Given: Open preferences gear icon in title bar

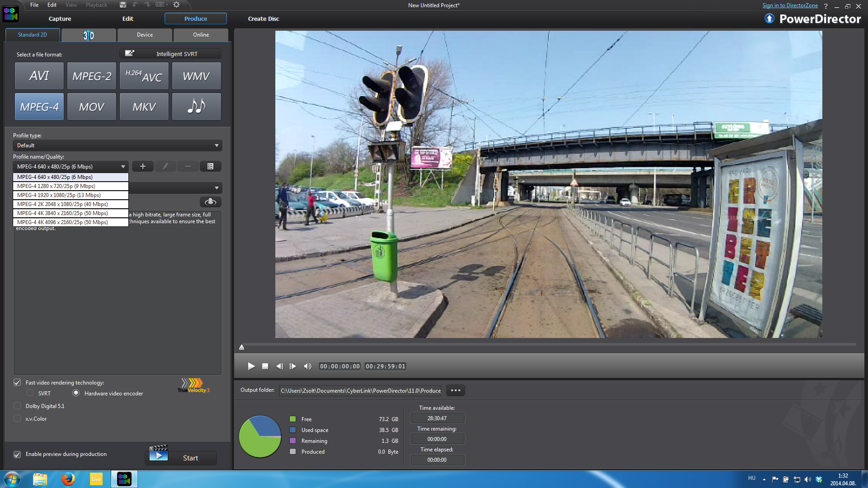Looking at the screenshot, I should point(176,5).
